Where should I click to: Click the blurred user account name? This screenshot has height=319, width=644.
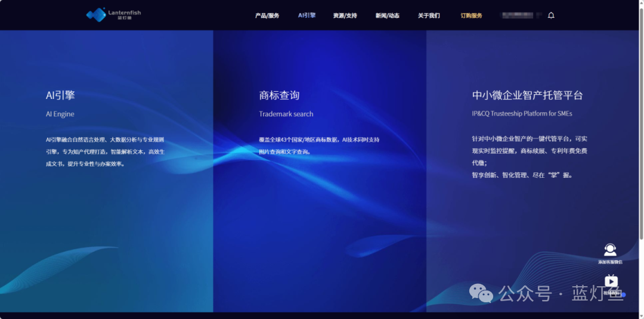(521, 16)
